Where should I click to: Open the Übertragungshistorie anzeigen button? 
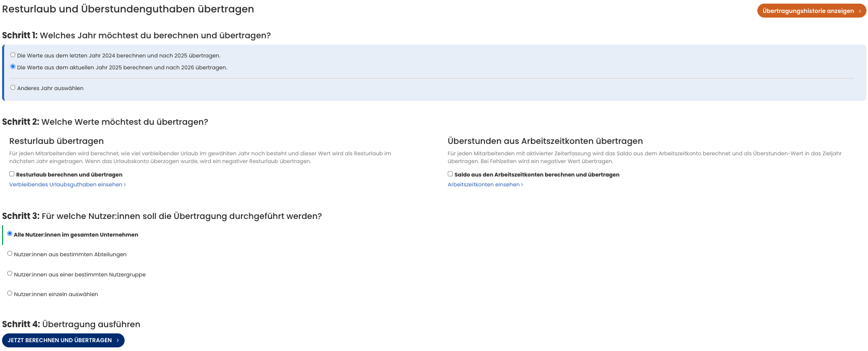(808, 11)
